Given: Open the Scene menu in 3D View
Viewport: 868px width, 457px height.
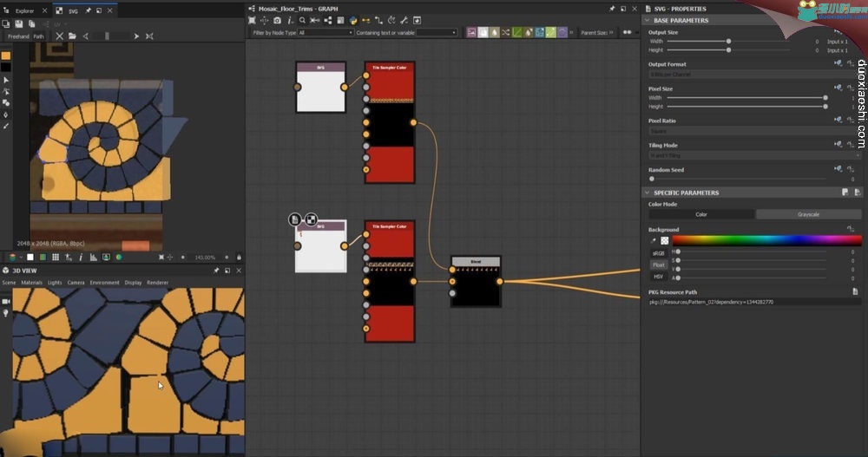Looking at the screenshot, I should [x=9, y=283].
